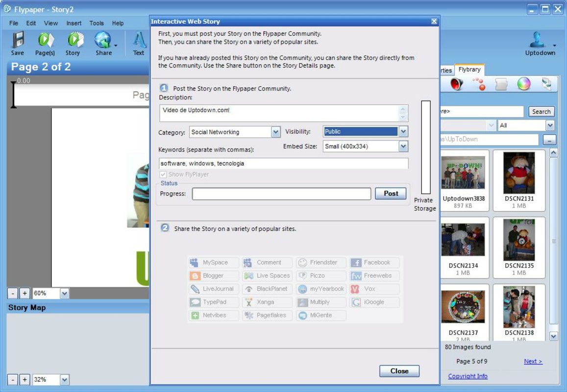Open the Uptodown user account icon
This screenshot has height=392, width=567.
click(537, 40)
